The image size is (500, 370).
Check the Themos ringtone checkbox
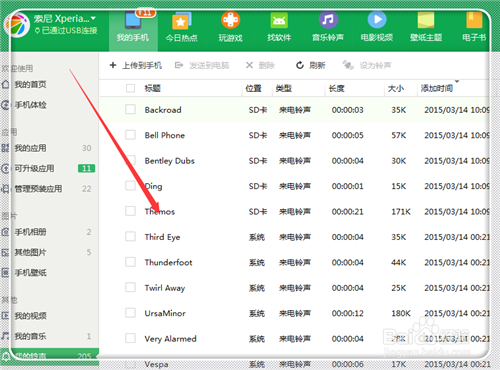130,211
